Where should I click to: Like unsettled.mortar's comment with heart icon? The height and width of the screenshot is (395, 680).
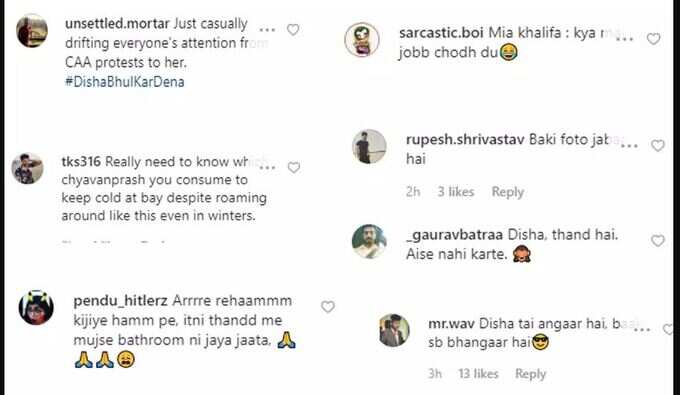(293, 30)
